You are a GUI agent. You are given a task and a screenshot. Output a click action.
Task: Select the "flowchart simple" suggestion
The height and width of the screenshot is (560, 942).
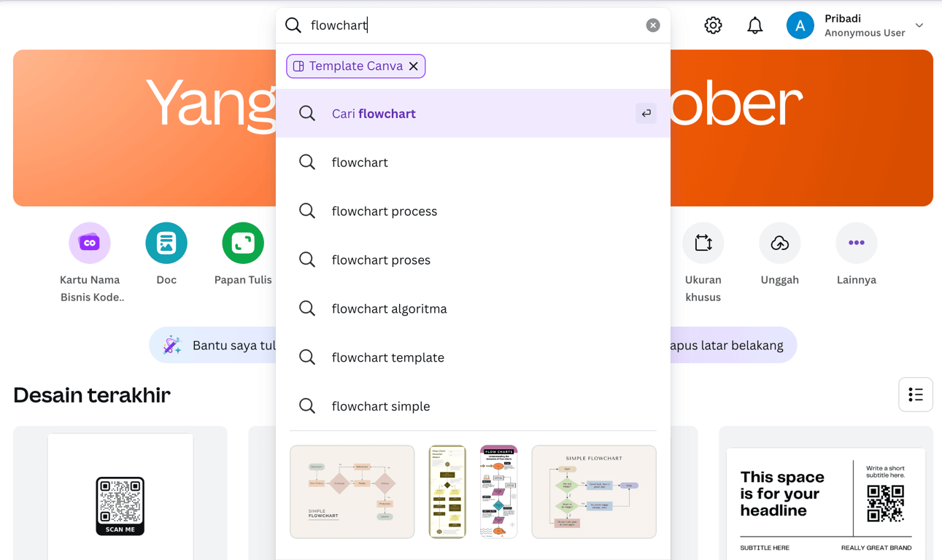pyautogui.click(x=381, y=407)
